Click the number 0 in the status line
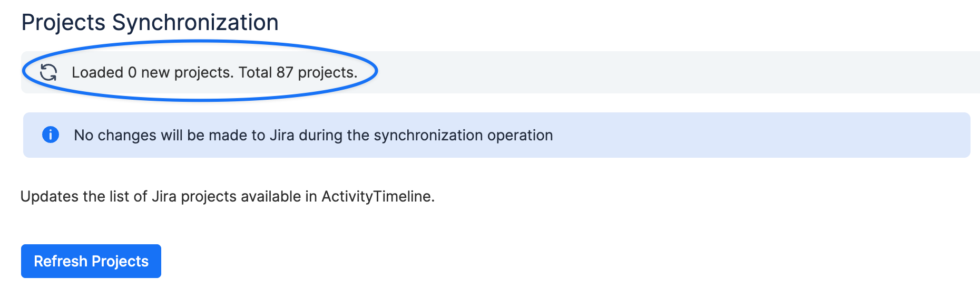 [132, 72]
